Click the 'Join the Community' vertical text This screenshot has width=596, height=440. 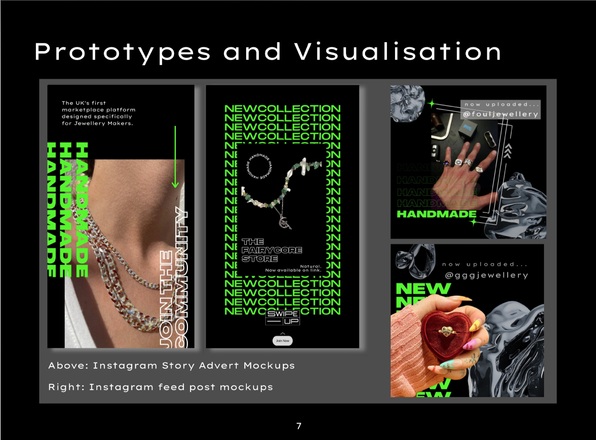point(174,277)
